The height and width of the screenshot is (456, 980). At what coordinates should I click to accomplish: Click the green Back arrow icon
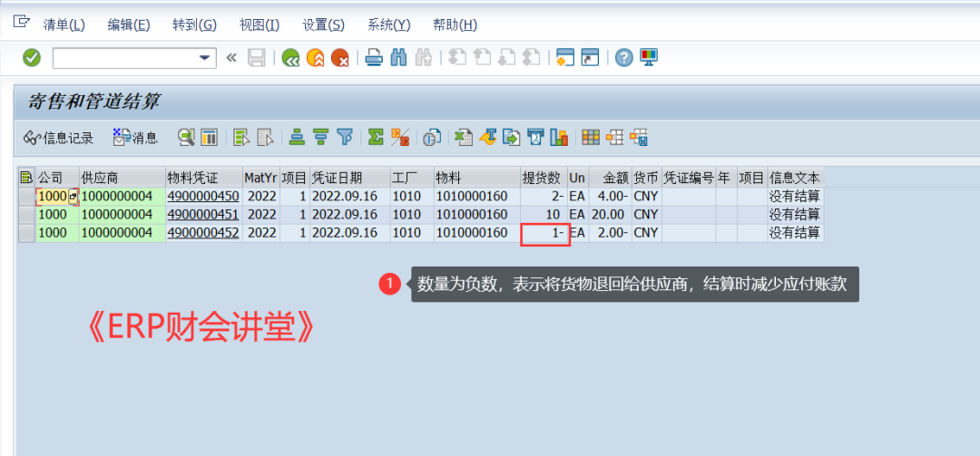290,58
